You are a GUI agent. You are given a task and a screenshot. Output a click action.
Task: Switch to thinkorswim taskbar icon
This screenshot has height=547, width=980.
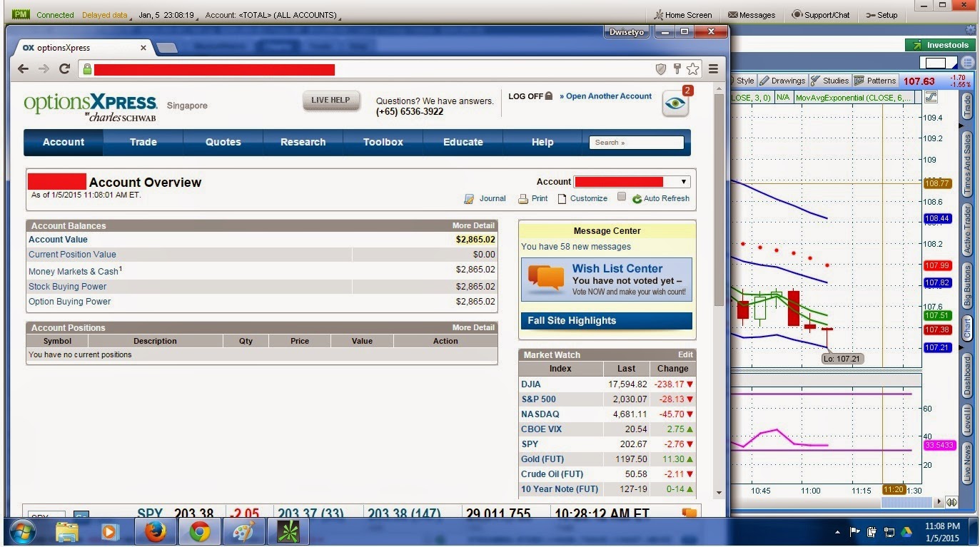[x=288, y=532]
